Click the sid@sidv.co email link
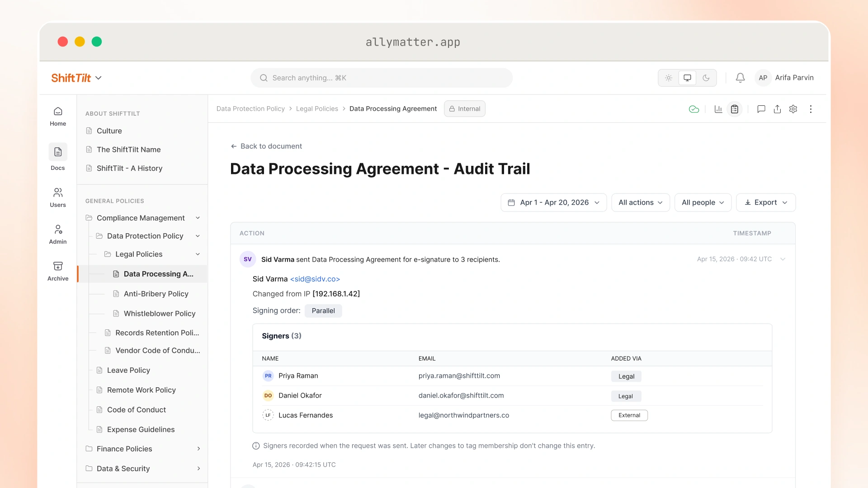Screen dimensions: 868x488 (315, 279)
